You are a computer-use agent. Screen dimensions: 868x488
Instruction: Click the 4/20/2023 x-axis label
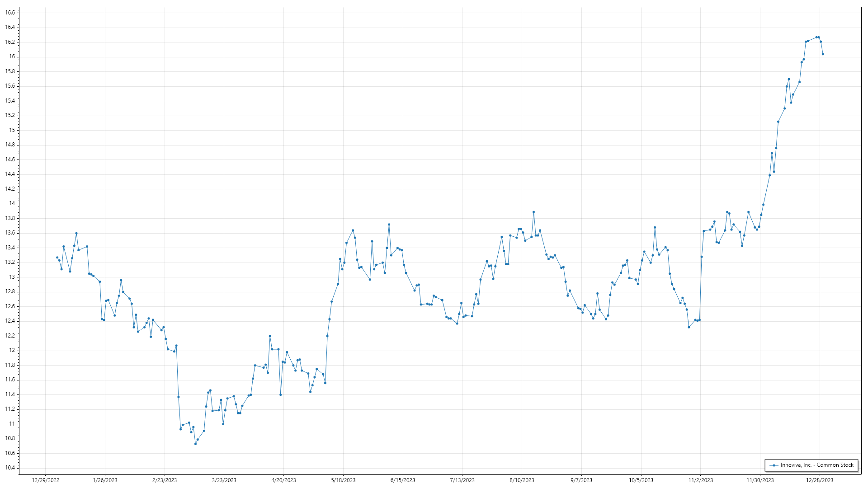pyautogui.click(x=283, y=480)
